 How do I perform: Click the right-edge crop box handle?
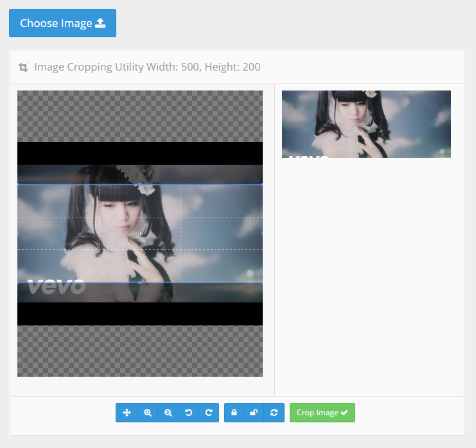[x=261, y=234]
